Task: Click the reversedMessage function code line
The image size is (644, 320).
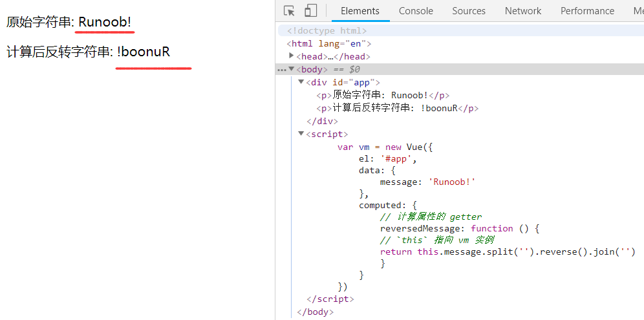Action: 459,228
